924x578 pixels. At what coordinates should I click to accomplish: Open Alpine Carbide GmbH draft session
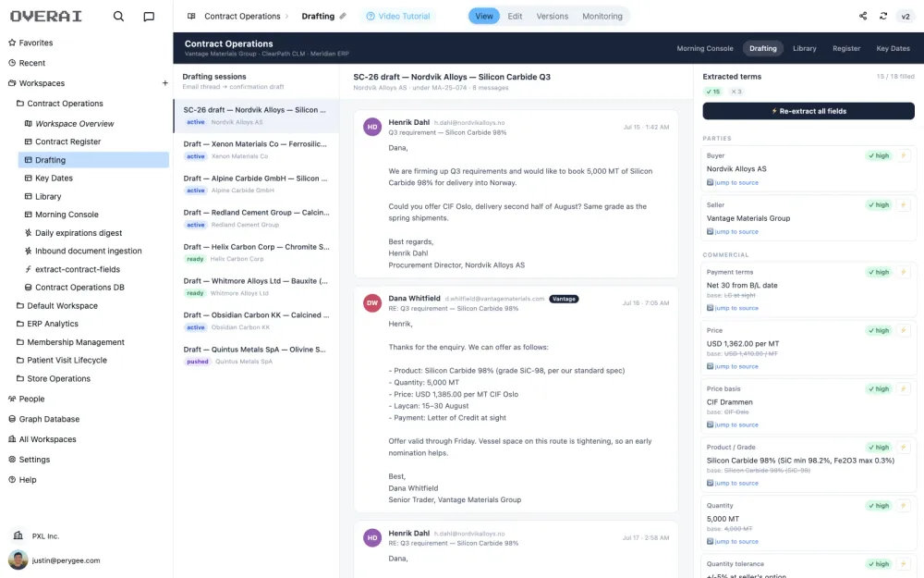[x=256, y=184]
